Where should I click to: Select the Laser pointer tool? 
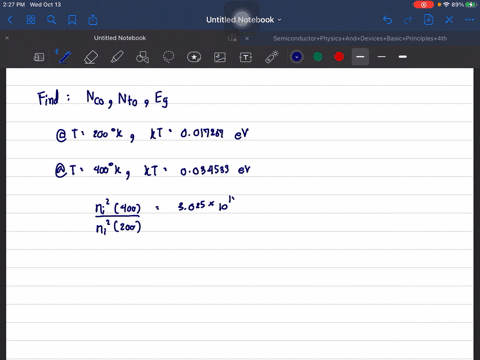click(x=272, y=57)
